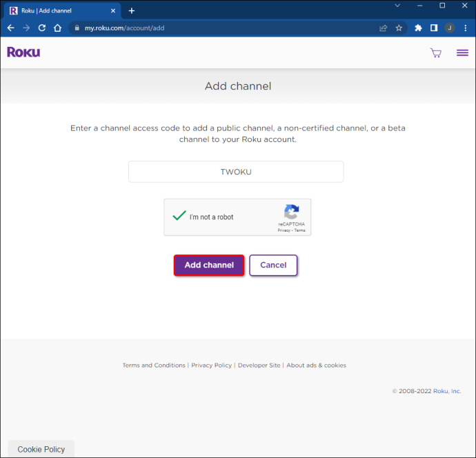Click the 'Add channel' page heading
The width and height of the screenshot is (476, 458).
[x=238, y=86]
